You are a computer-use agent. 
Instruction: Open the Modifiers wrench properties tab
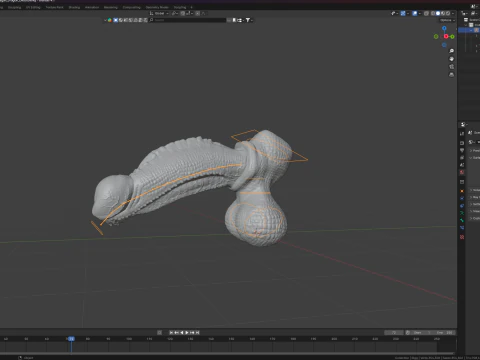pyautogui.click(x=462, y=198)
